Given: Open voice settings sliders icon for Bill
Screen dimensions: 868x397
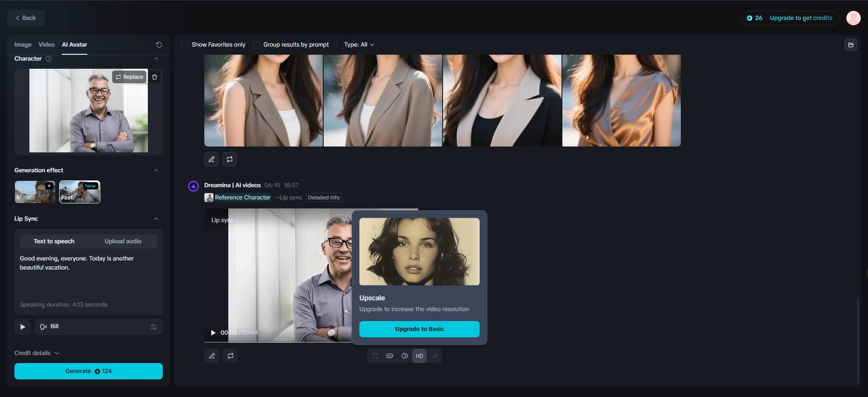Looking at the screenshot, I should [x=154, y=327].
